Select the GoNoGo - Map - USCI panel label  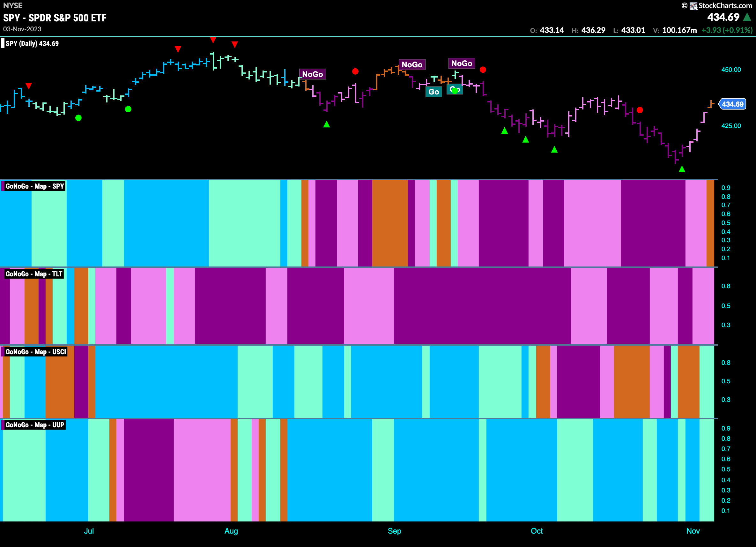[x=36, y=352]
